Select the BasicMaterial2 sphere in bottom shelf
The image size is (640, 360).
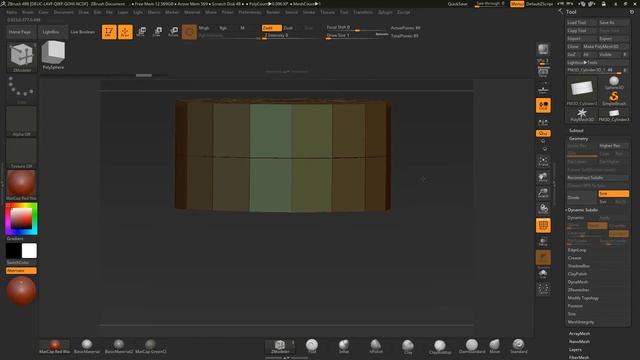point(118,346)
